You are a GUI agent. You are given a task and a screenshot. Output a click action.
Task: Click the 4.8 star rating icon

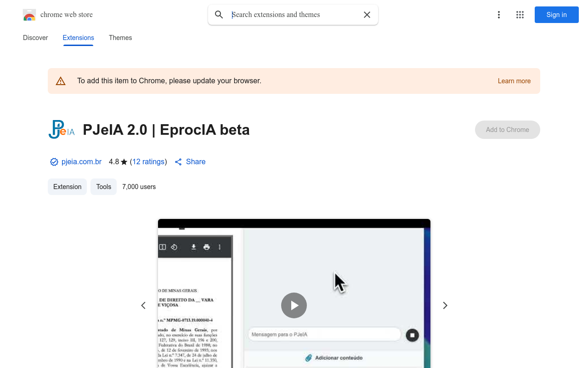pyautogui.click(x=124, y=162)
